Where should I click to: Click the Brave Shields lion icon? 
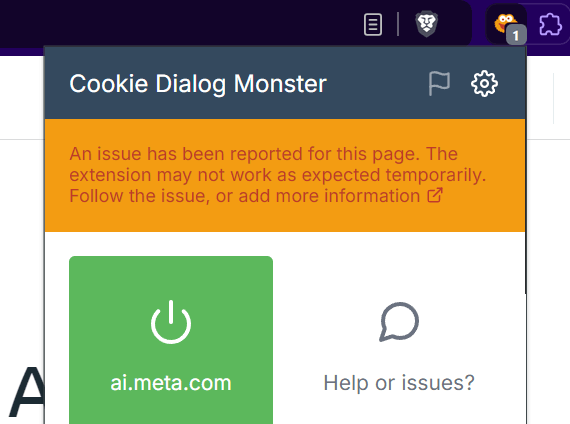tap(426, 24)
